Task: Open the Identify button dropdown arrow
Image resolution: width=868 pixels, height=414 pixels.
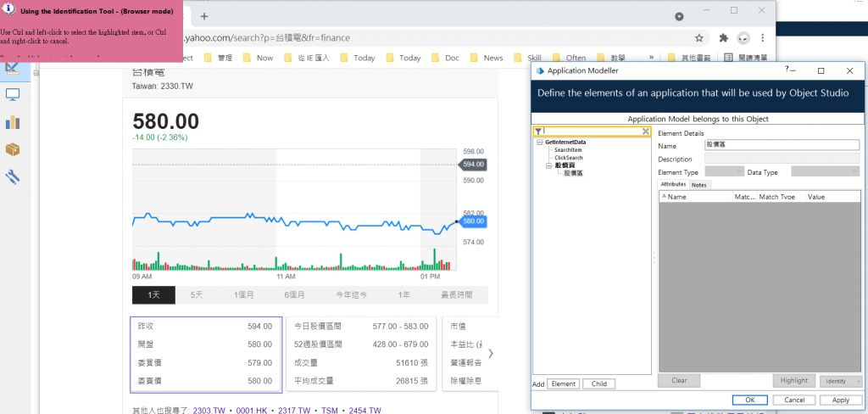Action: [x=858, y=381]
